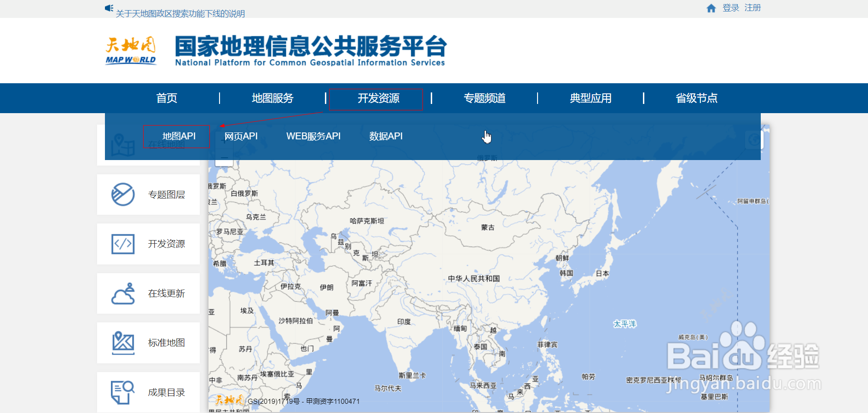Click the 菲律宾 label on the map

(x=547, y=344)
